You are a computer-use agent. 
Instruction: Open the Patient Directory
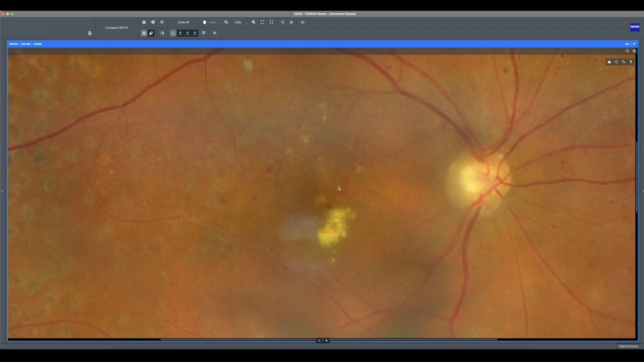[x=628, y=346]
